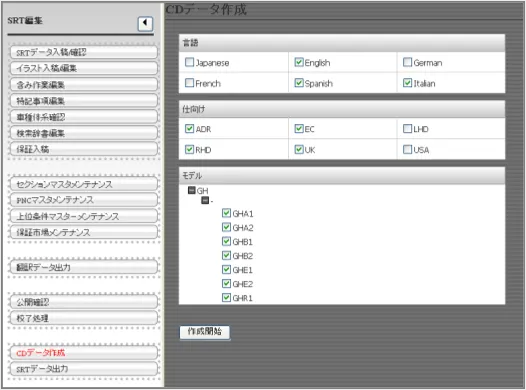Open セクションマスタメンテナンス item
The height and width of the screenshot is (390, 526).
(x=84, y=184)
